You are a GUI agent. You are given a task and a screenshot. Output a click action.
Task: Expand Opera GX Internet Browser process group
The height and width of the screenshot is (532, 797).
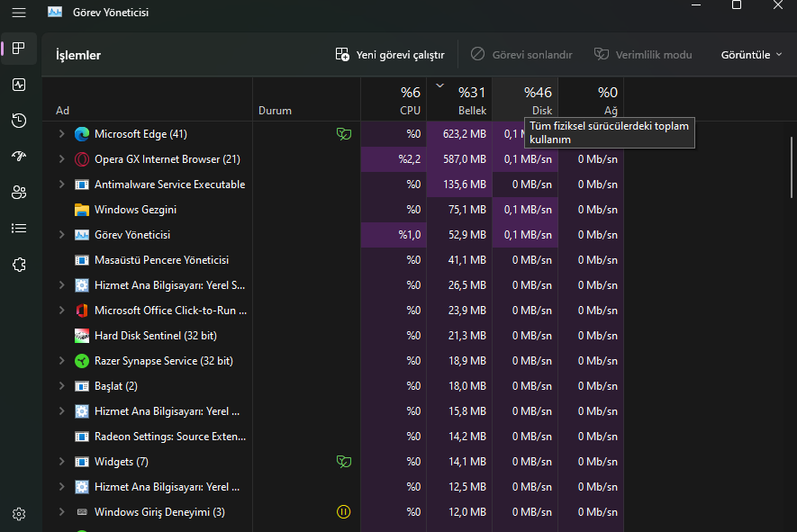coord(61,159)
